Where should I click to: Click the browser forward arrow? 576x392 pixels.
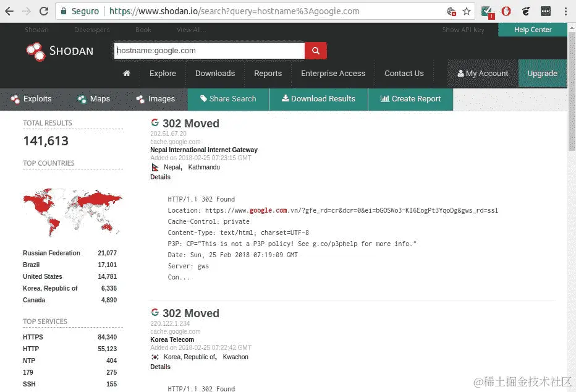pyautogui.click(x=27, y=11)
